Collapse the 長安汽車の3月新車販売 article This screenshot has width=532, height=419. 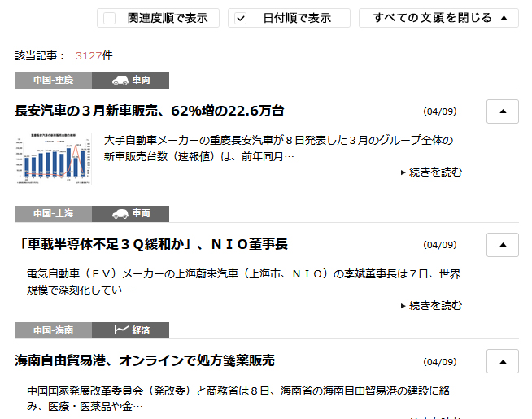click(x=503, y=111)
